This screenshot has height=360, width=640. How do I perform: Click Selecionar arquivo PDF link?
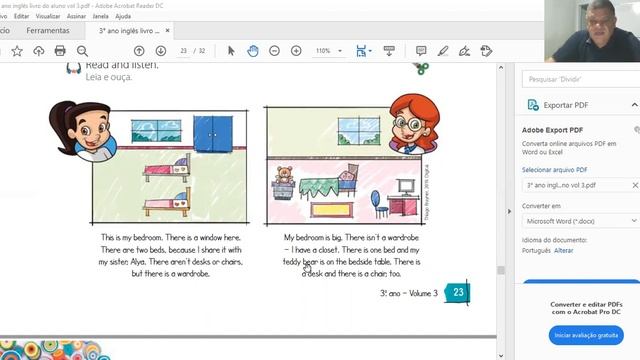(x=554, y=170)
